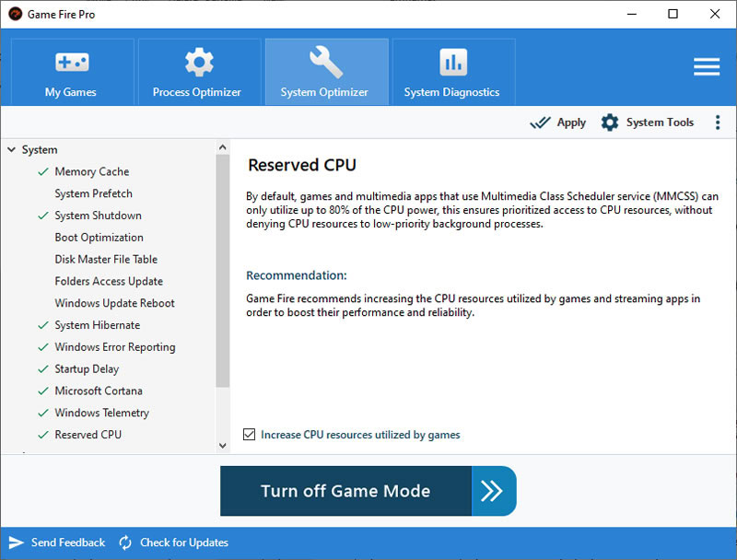Click Check for Updates link
Screen dimensions: 737x560
click(x=173, y=542)
